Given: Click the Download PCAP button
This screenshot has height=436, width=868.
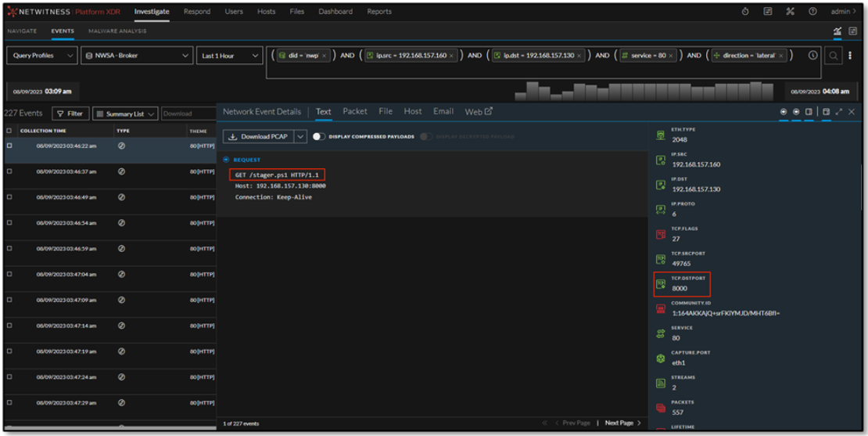Looking at the screenshot, I should (x=257, y=136).
